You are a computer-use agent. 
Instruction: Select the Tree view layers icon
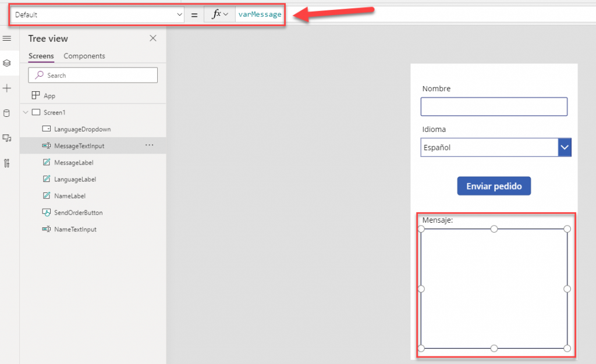coord(7,63)
